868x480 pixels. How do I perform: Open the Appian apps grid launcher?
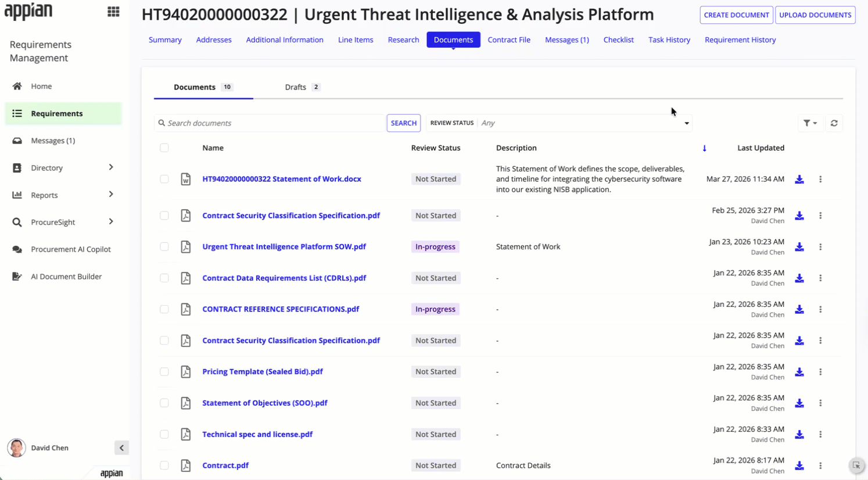[113, 12]
